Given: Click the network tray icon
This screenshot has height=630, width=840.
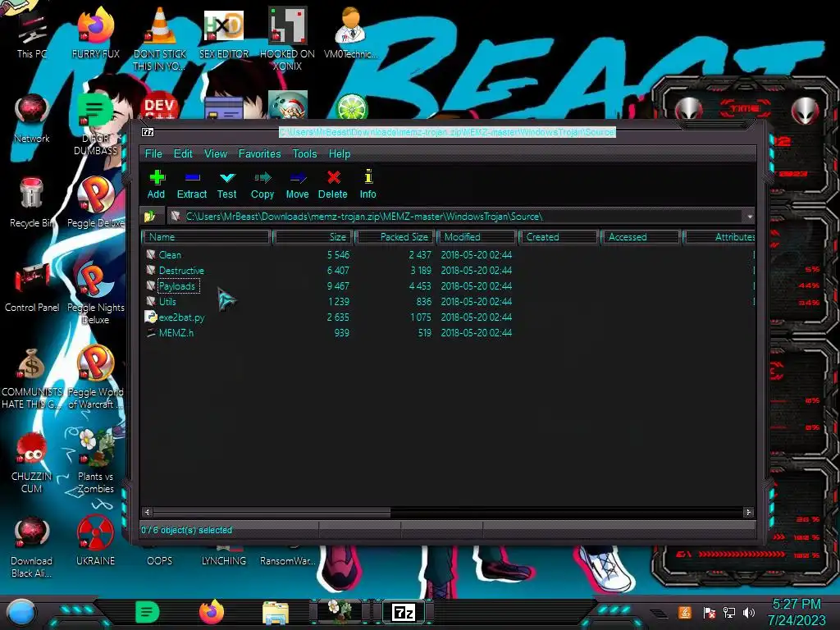Looking at the screenshot, I should pos(729,612).
